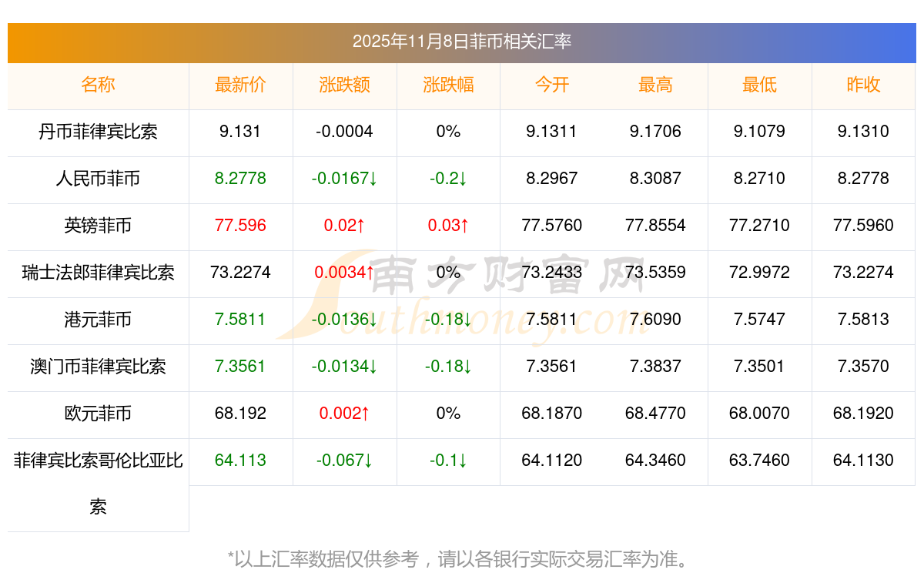Click change value -0.0134↓
924x583 pixels.
point(344,367)
